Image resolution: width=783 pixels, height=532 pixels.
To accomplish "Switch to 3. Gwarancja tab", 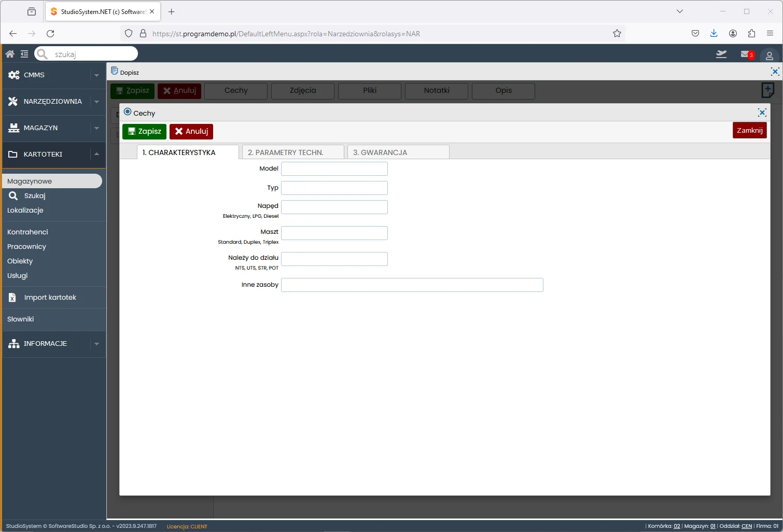I will [x=398, y=152].
